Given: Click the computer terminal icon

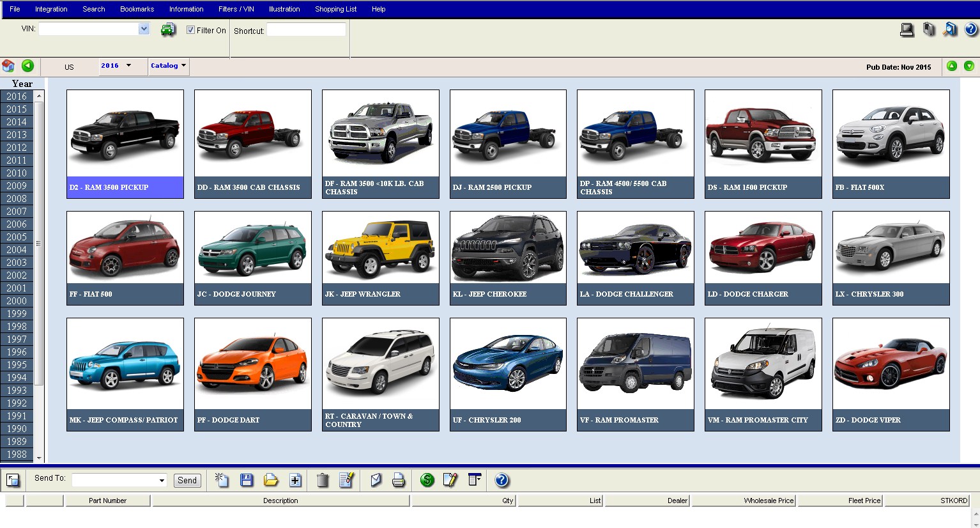Looking at the screenshot, I should click(907, 29).
